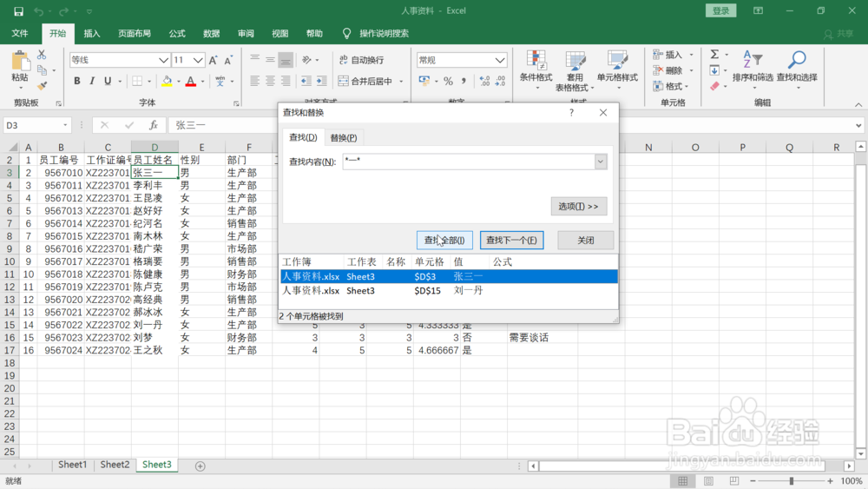
Task: Switch to 替换(P) tab in dialog
Action: point(343,137)
